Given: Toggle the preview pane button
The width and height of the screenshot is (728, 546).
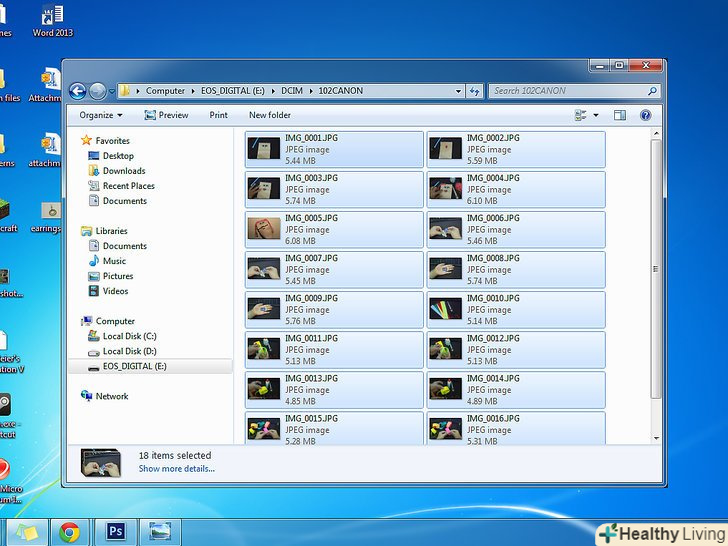Looking at the screenshot, I should pos(619,115).
